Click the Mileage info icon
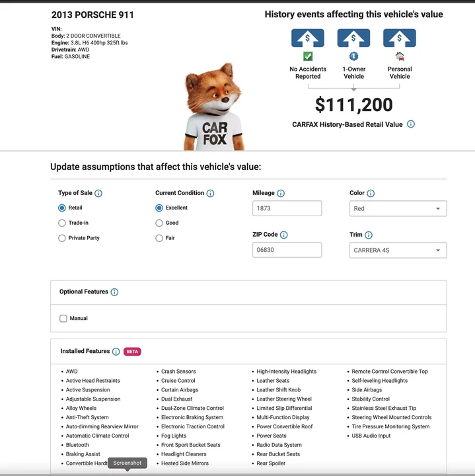Image resolution: width=475 pixels, height=476 pixels. 281,193
